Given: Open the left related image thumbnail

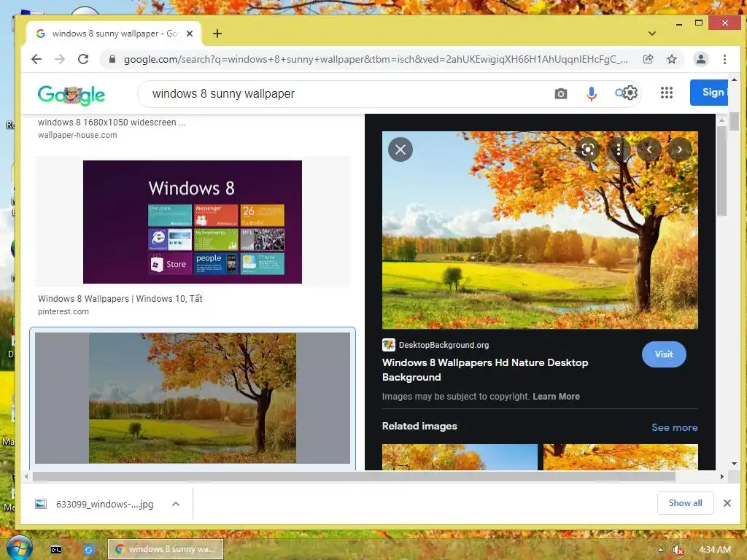Looking at the screenshot, I should point(460,457).
